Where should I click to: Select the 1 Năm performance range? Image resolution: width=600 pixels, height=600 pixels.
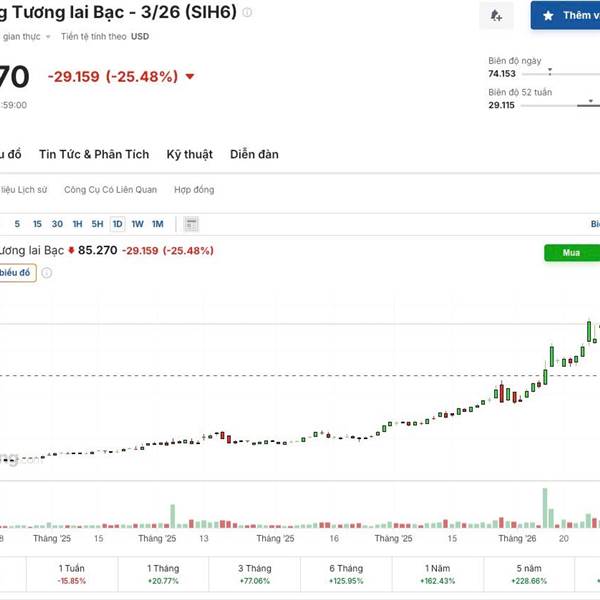pyautogui.click(x=438, y=574)
